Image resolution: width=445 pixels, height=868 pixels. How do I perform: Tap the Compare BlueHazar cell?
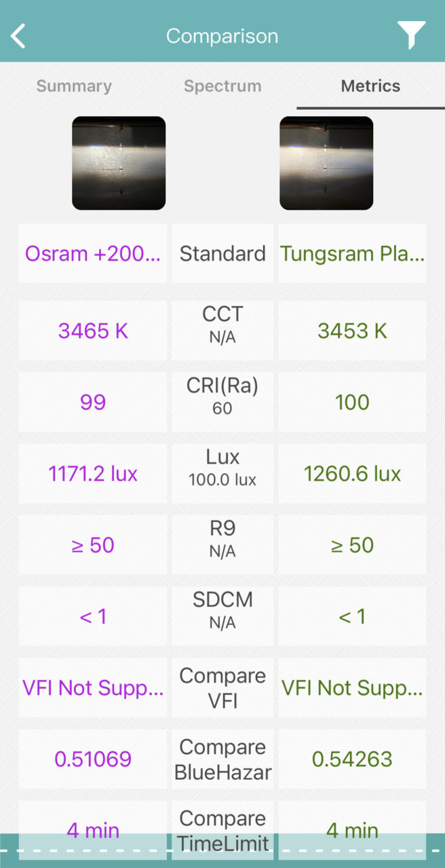pos(222,759)
